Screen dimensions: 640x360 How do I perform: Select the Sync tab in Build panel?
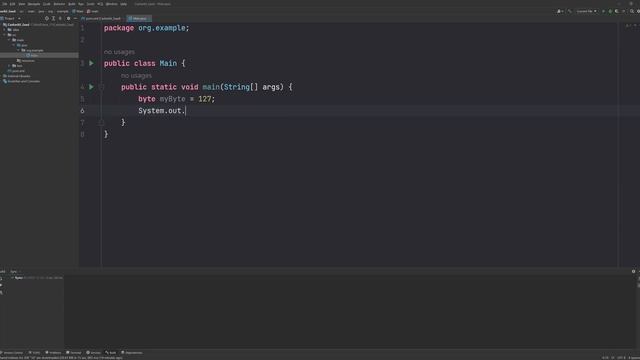[x=14, y=271]
